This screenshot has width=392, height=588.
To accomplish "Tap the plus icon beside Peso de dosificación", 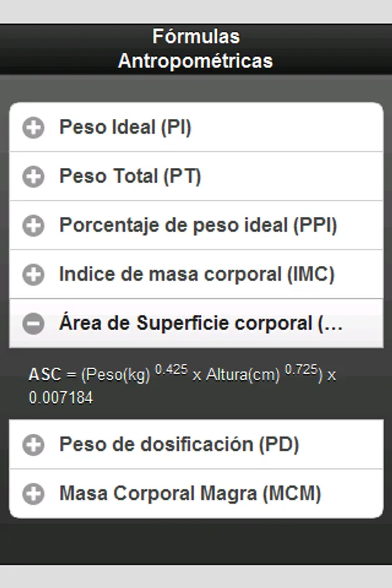I will (x=33, y=445).
